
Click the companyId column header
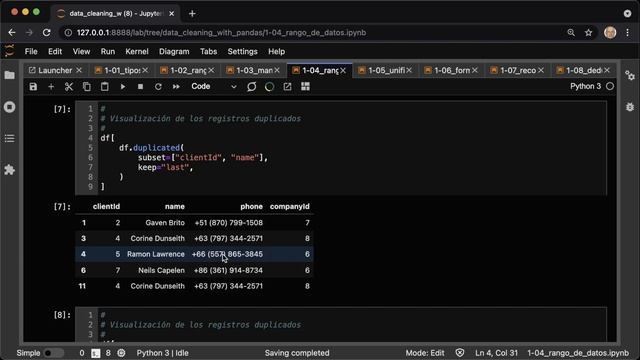click(289, 207)
